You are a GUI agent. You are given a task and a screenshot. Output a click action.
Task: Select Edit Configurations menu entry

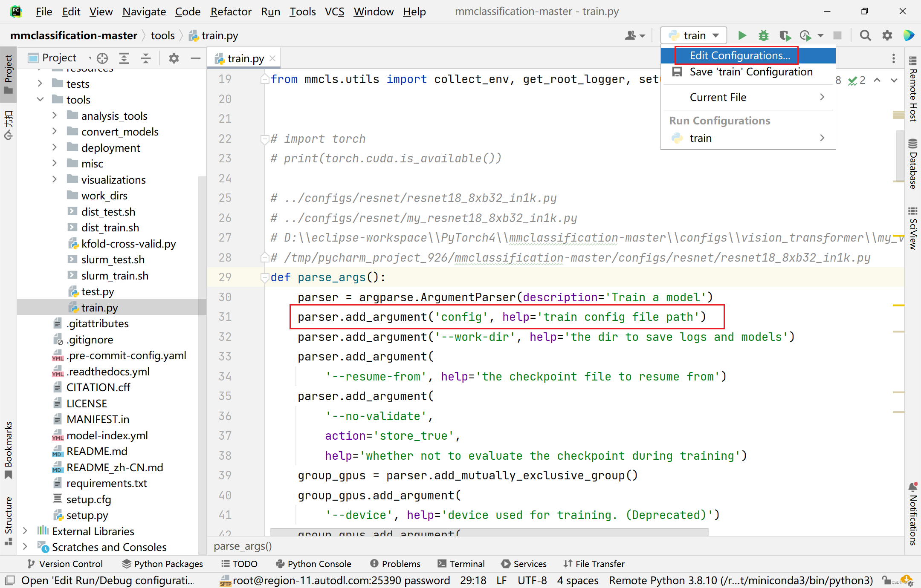click(740, 55)
